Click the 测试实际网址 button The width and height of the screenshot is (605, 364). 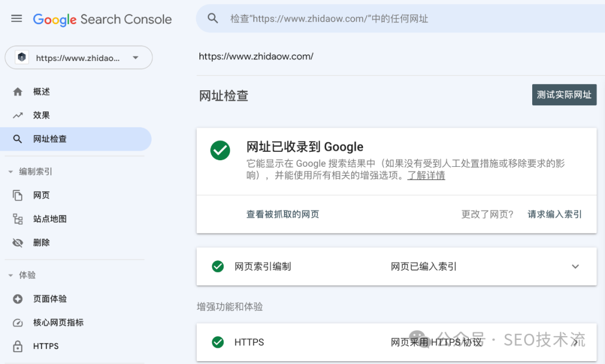pos(564,95)
